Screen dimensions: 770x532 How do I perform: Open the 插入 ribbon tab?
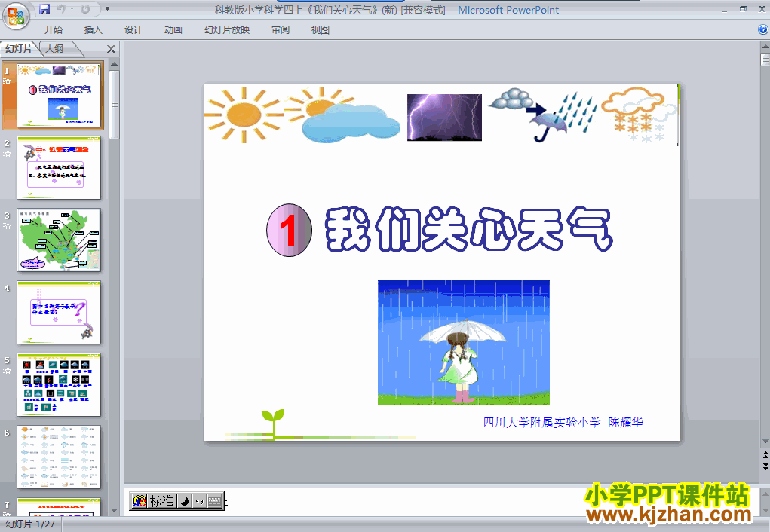pos(93,30)
